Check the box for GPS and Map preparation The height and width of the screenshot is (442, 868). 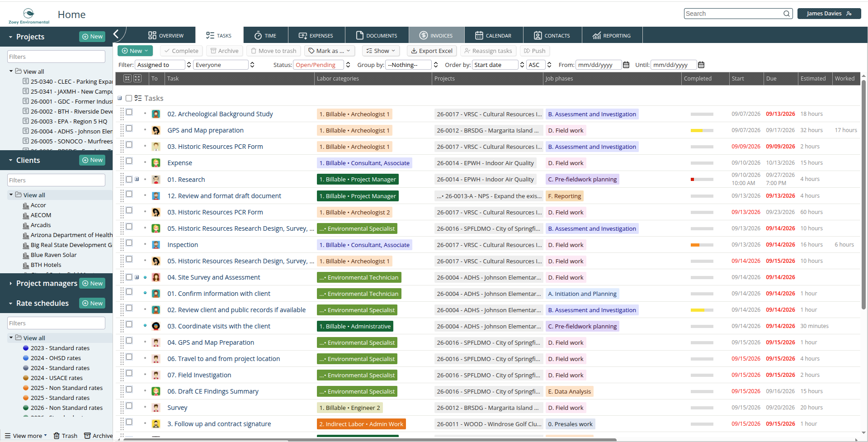coord(129,128)
